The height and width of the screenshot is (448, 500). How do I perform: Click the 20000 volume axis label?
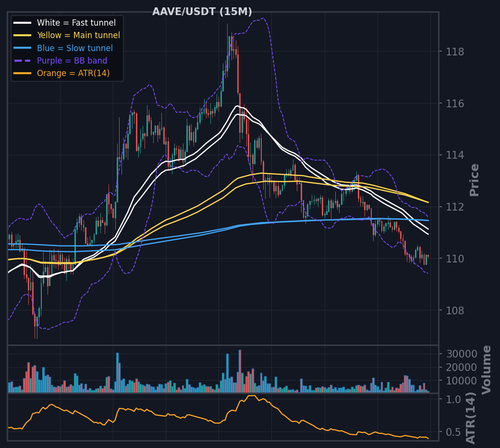pyautogui.click(x=462, y=367)
